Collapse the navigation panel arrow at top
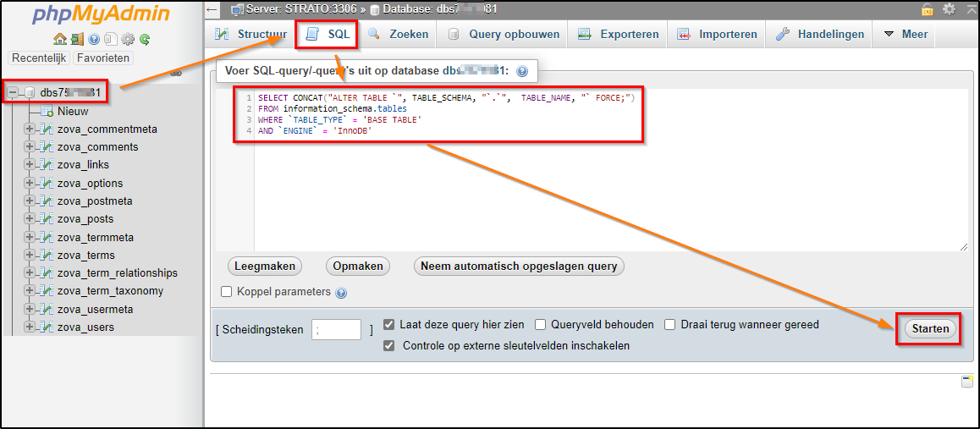This screenshot has width=980, height=429. click(212, 9)
